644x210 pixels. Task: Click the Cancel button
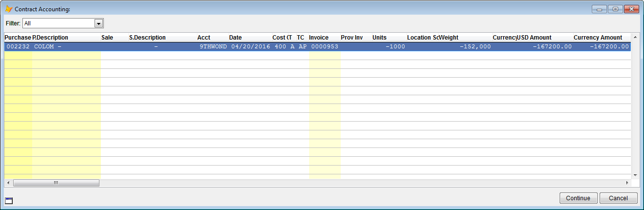pyautogui.click(x=619, y=198)
